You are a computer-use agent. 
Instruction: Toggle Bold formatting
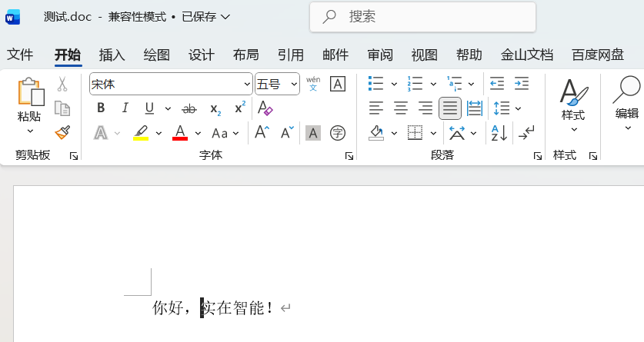pyautogui.click(x=101, y=108)
